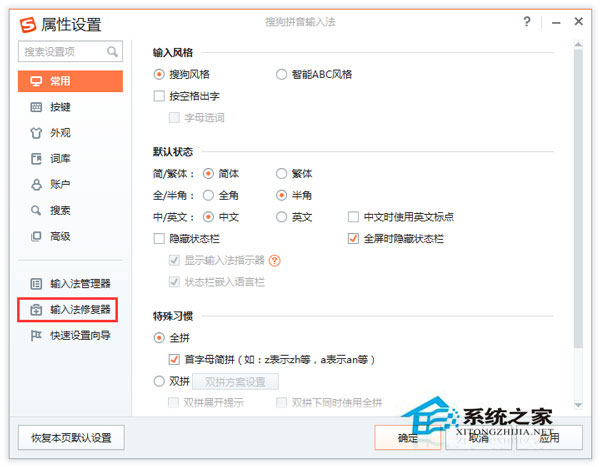Screen dimensions: 600x467
Task: Click the book icon beside 词库
Action: click(36, 159)
